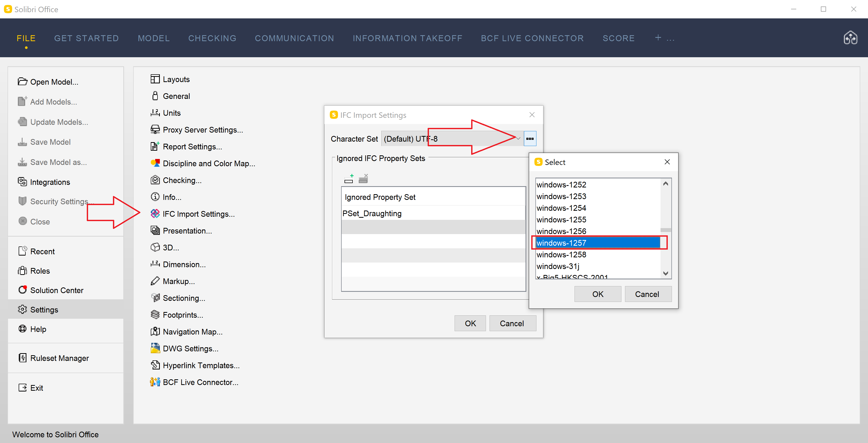Click the Dimension settings icon

155,264
